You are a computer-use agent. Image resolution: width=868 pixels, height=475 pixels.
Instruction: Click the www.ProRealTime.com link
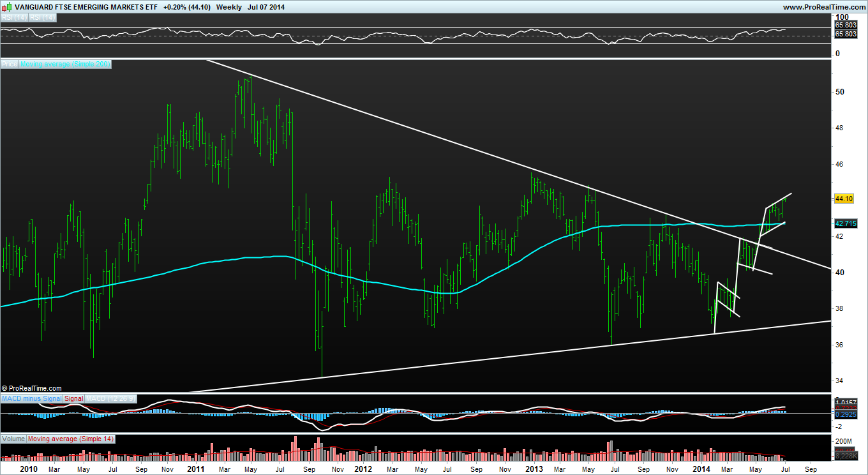point(823,6)
